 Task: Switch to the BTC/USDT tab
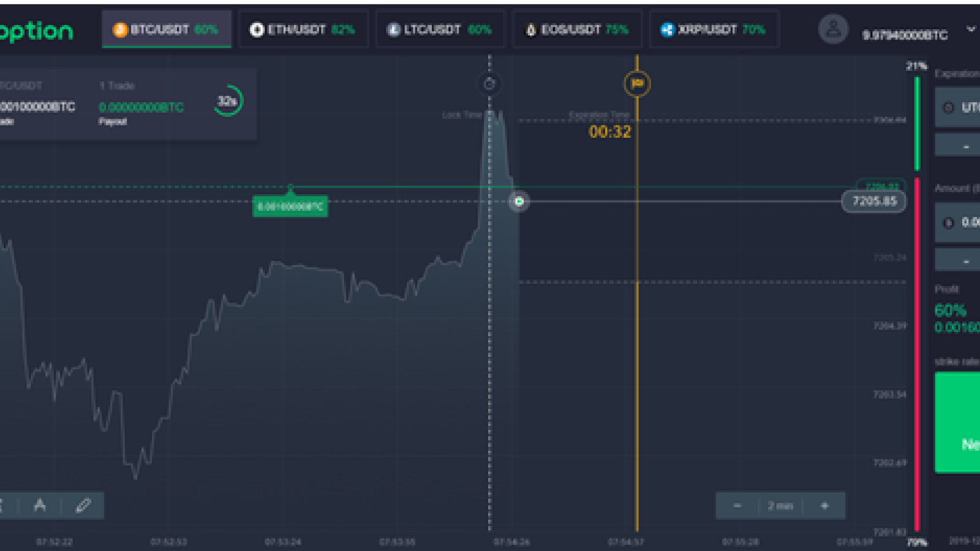click(167, 29)
